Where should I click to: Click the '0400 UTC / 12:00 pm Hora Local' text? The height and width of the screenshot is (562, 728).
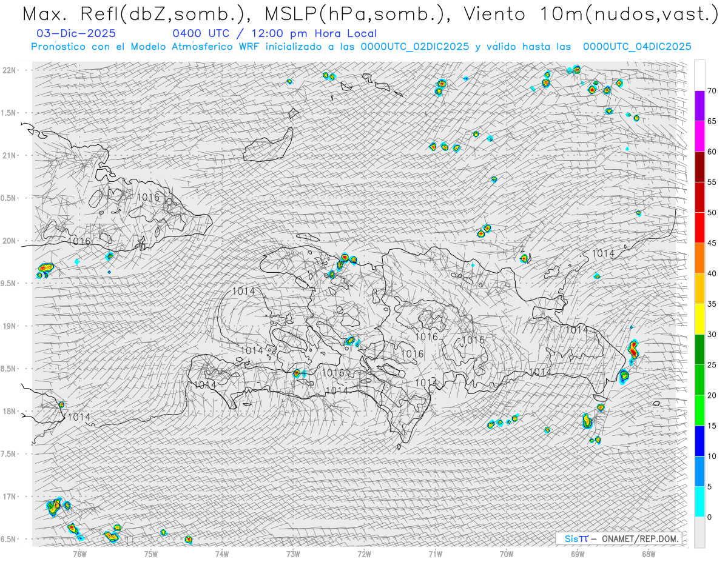(x=274, y=34)
